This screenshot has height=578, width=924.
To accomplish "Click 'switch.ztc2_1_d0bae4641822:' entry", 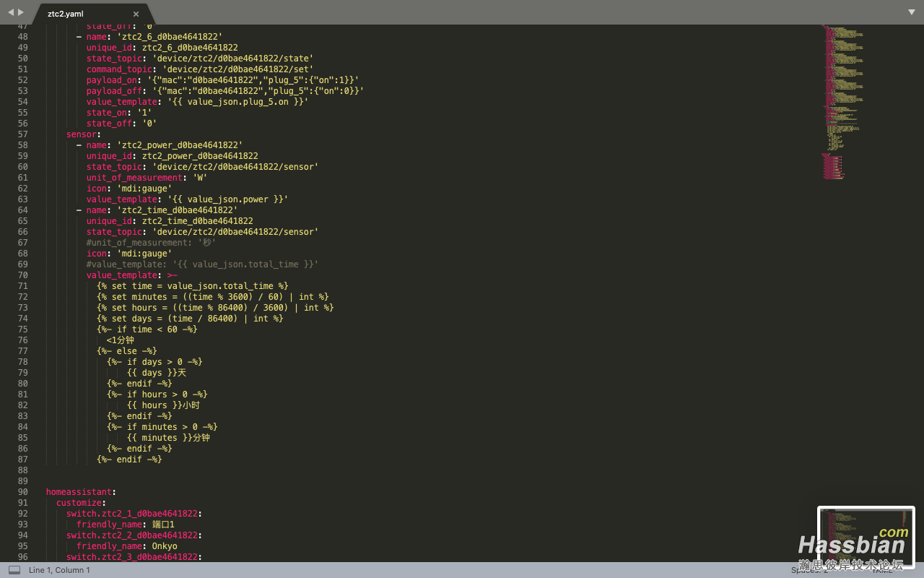I will pos(134,514).
